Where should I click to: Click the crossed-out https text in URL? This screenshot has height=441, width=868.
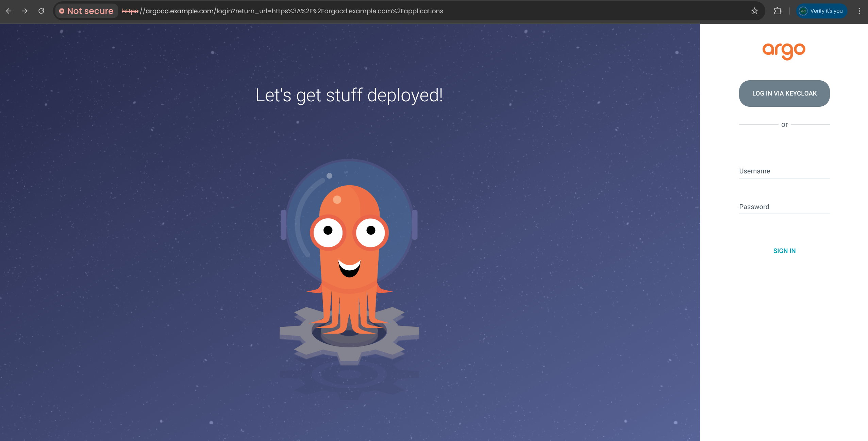tap(130, 11)
